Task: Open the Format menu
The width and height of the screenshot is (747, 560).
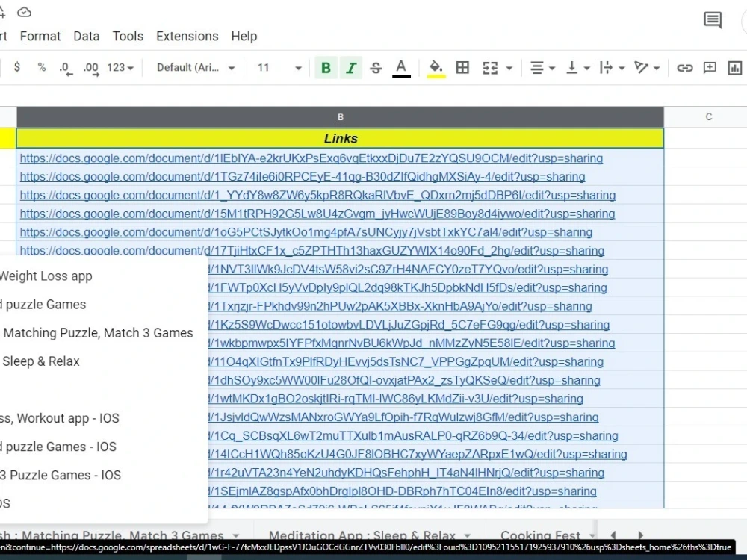Action: tap(40, 36)
